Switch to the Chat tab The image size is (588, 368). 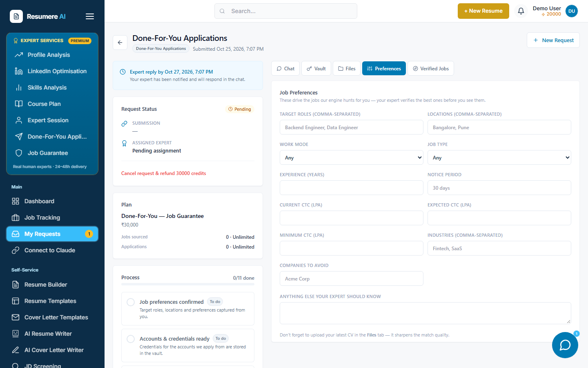pyautogui.click(x=285, y=68)
